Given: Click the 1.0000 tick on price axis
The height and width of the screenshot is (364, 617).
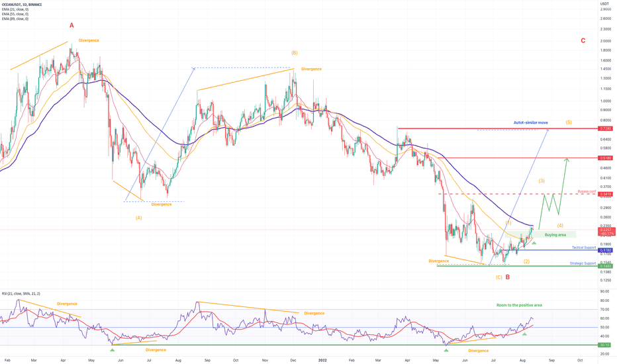Looking at the screenshot, I should (x=606, y=101).
